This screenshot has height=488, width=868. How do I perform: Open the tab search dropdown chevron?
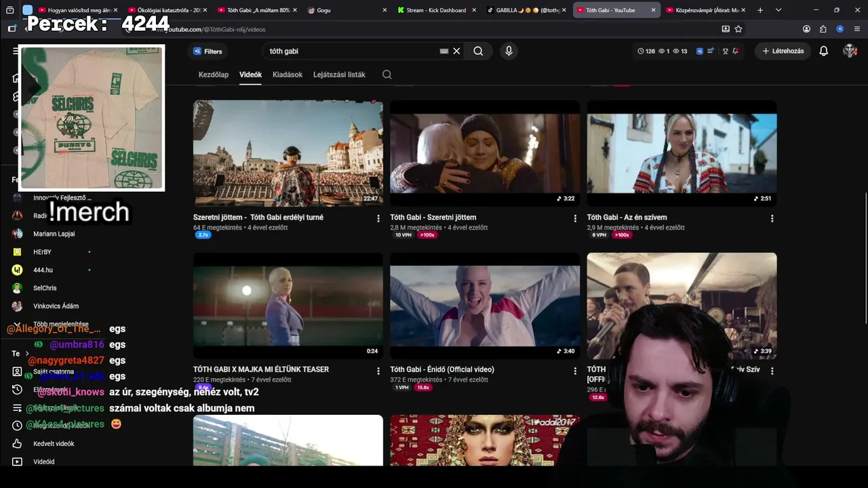[778, 10]
